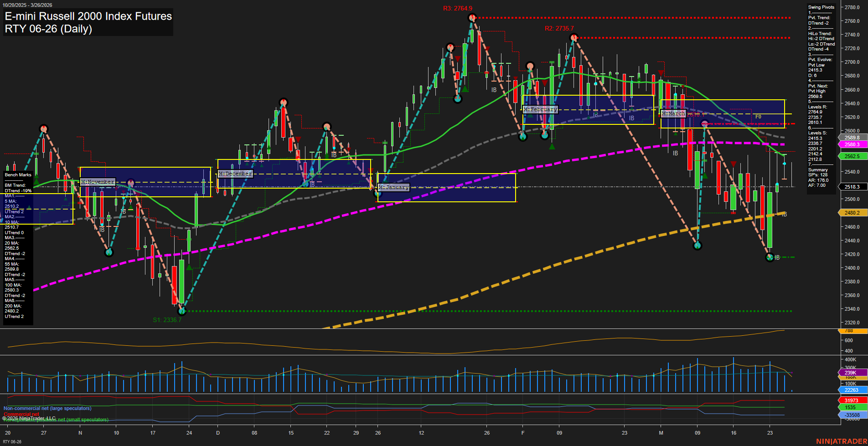Click the "Bench Marks" panel heading
The width and height of the screenshot is (868, 446).
tap(18, 175)
